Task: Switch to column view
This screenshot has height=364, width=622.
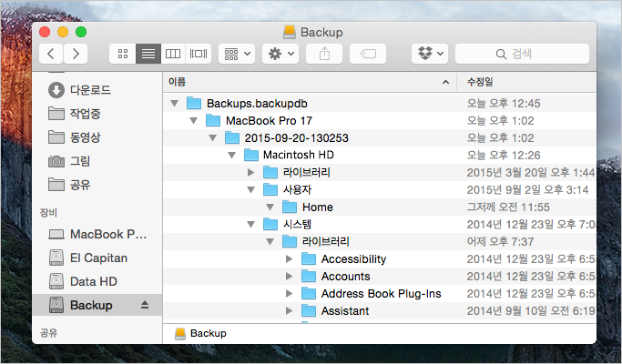Action: [x=173, y=54]
